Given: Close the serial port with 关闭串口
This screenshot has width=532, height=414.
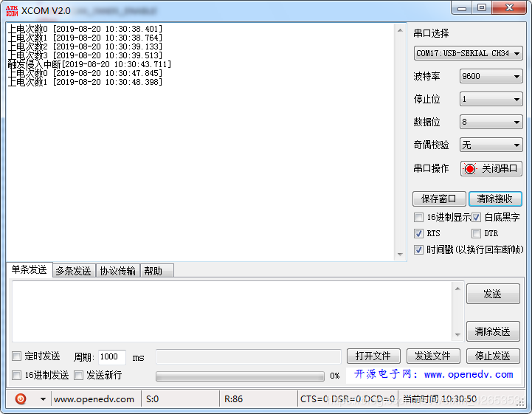Looking at the screenshot, I should (491, 169).
